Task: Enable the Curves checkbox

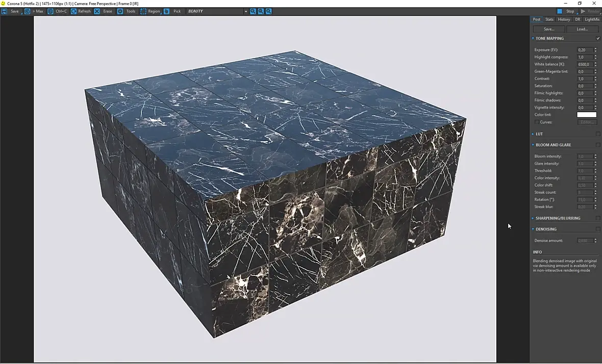Action: tap(537, 122)
